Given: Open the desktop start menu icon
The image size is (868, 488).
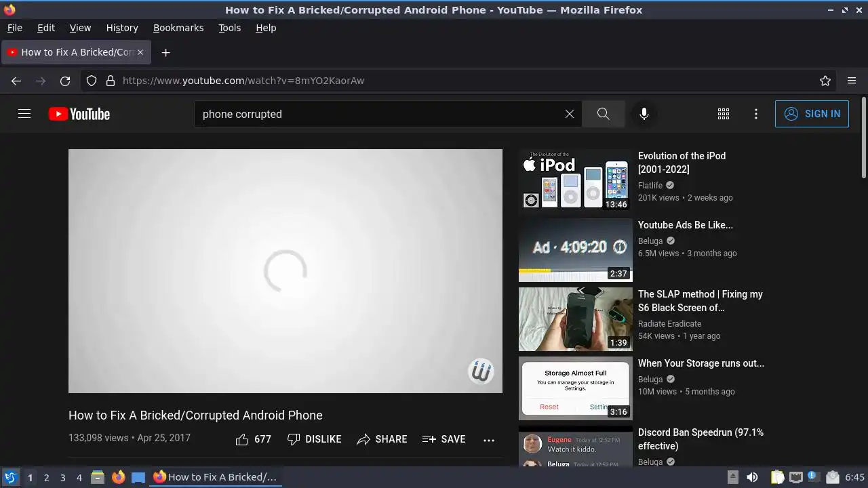Looking at the screenshot, I should 10,477.
